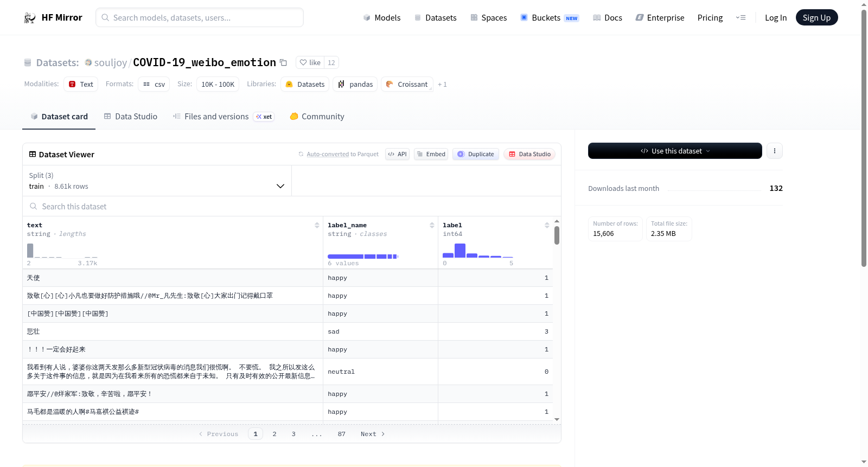Open the Models menu item

pyautogui.click(x=382, y=17)
